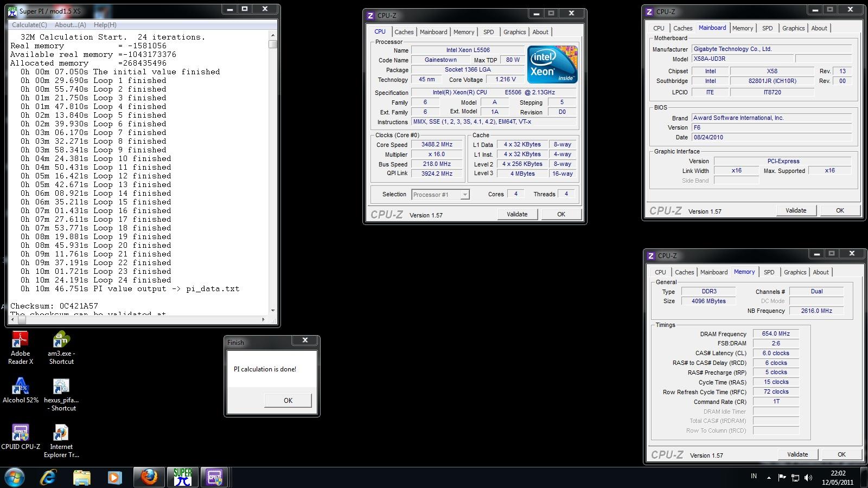
Task: Click DRAM Frequency value 654.0 MHz
Action: pyautogui.click(x=776, y=334)
